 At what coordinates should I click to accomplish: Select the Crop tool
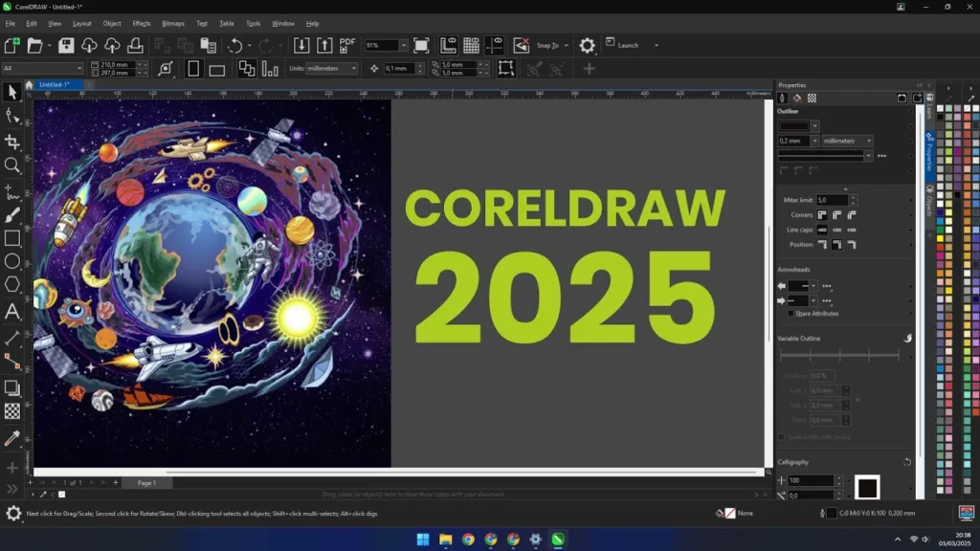(11, 139)
